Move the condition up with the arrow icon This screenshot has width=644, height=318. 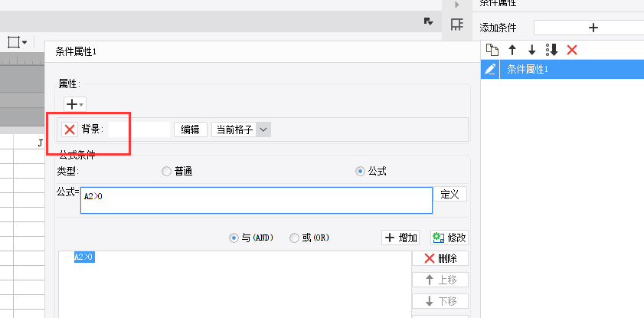[512, 50]
